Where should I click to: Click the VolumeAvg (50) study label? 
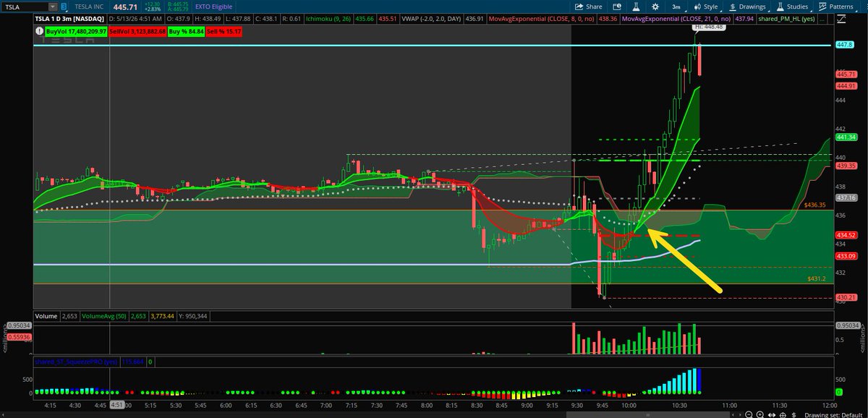[103, 315]
